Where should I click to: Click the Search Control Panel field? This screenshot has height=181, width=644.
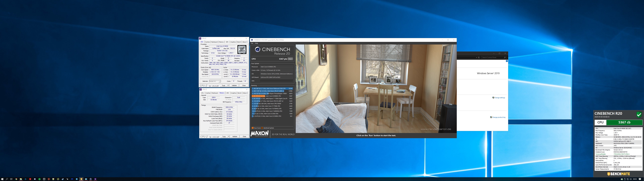tap(494, 57)
